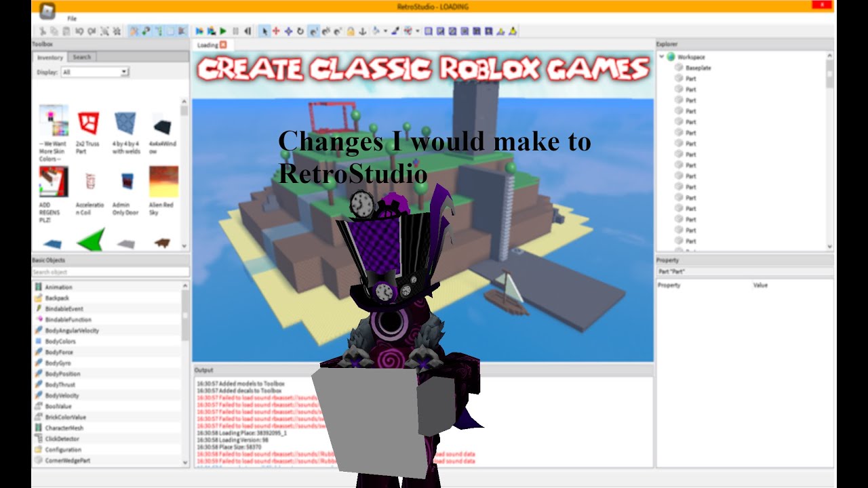Select BodyGyro in Basic Objects list
This screenshot has height=488, width=868.
click(58, 363)
